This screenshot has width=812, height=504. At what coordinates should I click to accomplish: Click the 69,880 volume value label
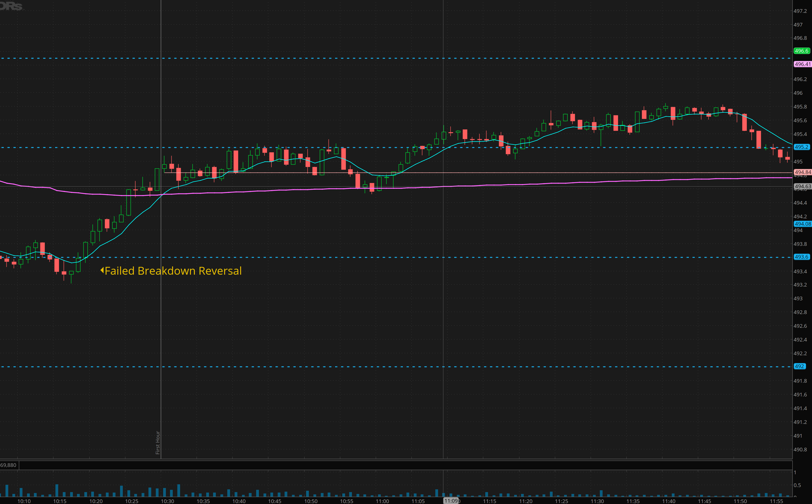point(8,465)
